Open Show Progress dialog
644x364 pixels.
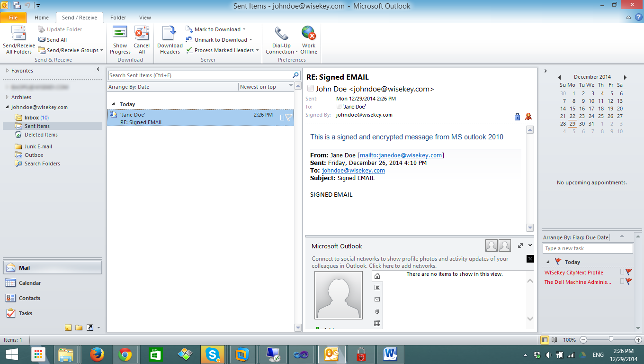(120, 40)
